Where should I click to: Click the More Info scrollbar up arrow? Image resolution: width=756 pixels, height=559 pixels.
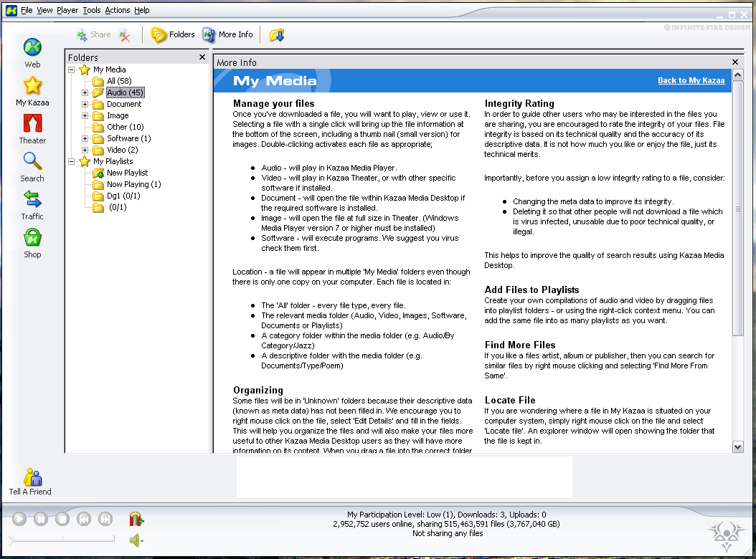coord(737,75)
